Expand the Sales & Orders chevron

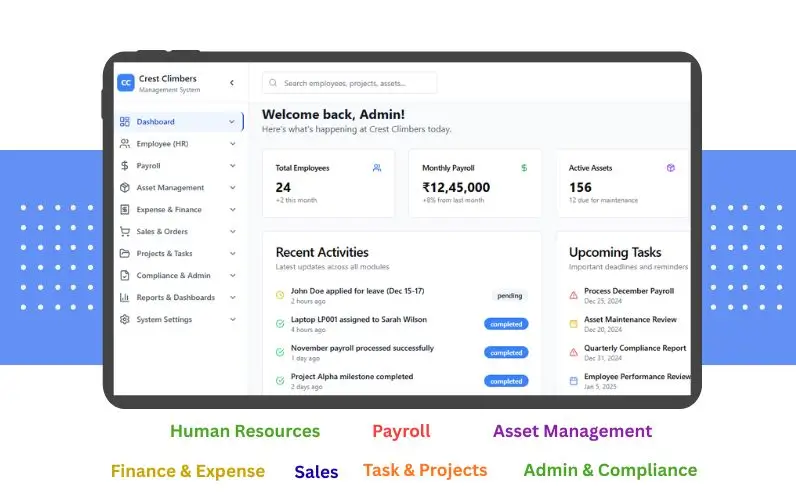click(233, 231)
